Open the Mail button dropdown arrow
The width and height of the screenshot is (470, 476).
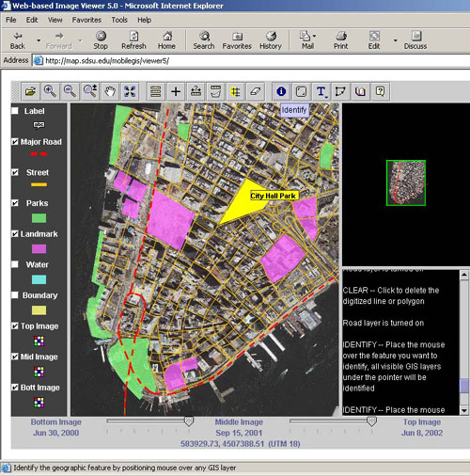click(314, 36)
